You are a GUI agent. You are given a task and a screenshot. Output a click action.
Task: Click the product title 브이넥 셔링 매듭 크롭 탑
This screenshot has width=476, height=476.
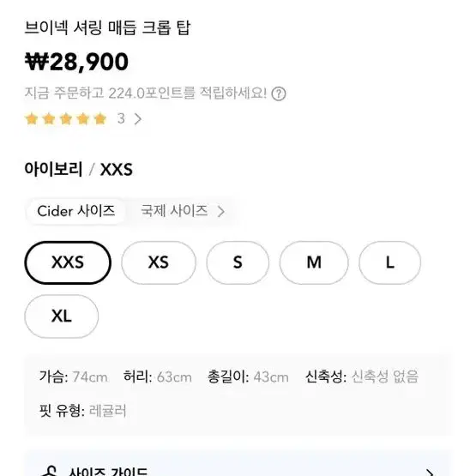pyautogui.click(x=107, y=27)
